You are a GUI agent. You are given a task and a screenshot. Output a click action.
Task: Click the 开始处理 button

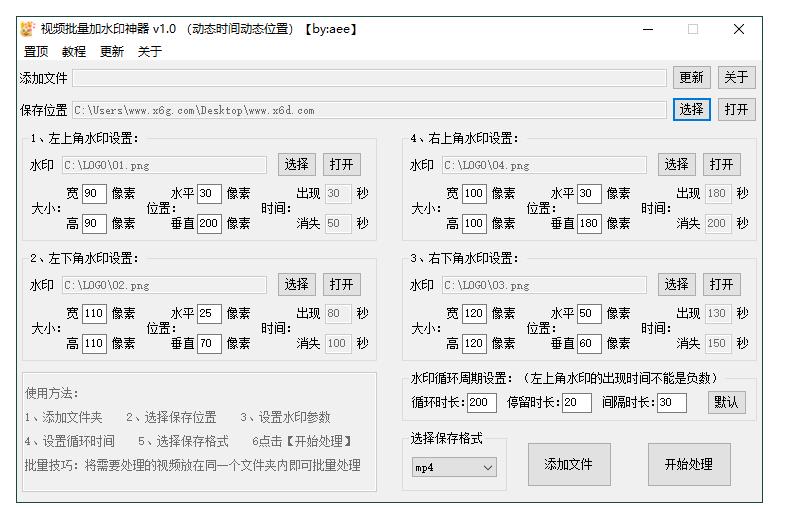(x=688, y=464)
